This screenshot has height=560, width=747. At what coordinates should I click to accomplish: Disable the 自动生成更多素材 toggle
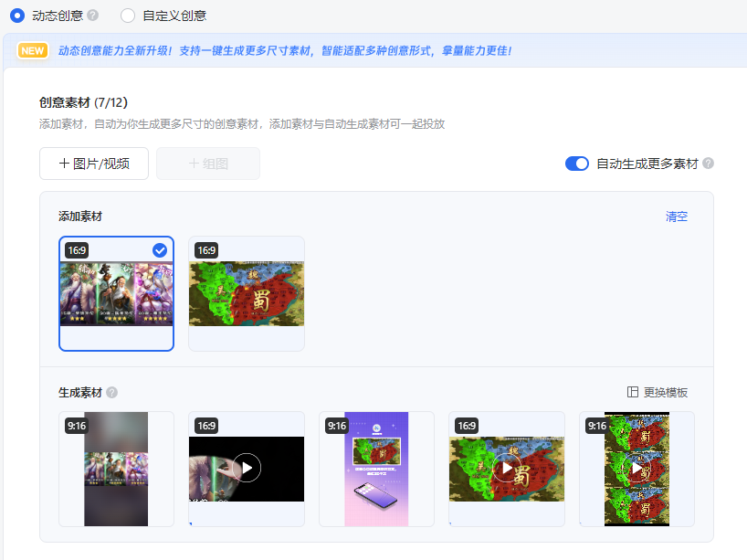coord(576,162)
